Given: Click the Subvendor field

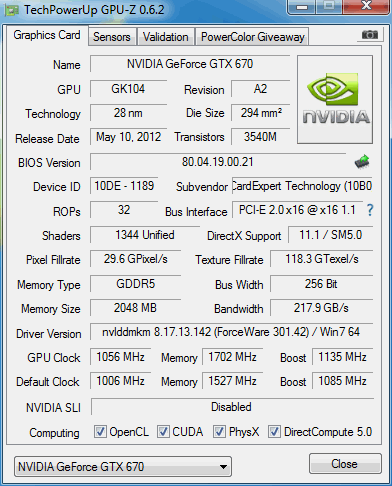Looking at the screenshot, I should coord(302,186).
